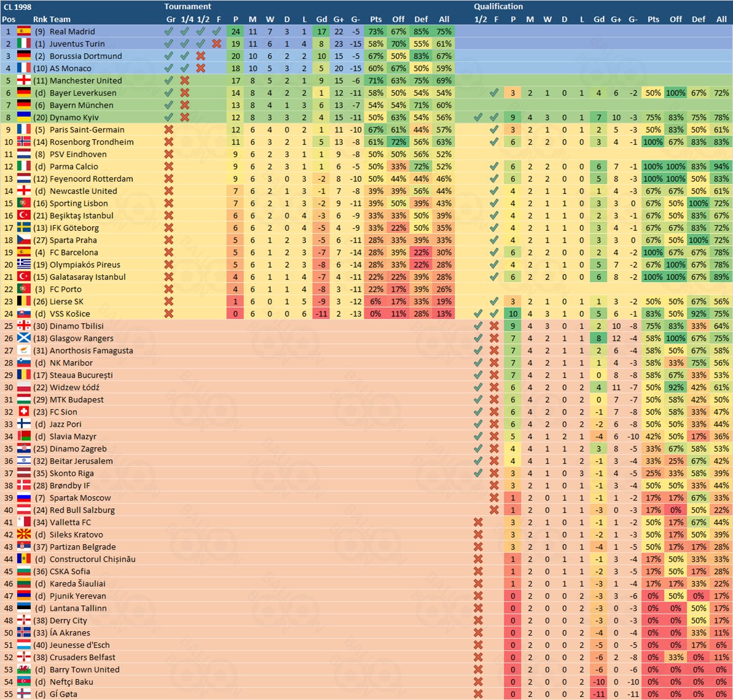The width and height of the screenshot is (733, 700).
Task: Click the team name 'Crusaders Belfast'
Action: coord(82,657)
